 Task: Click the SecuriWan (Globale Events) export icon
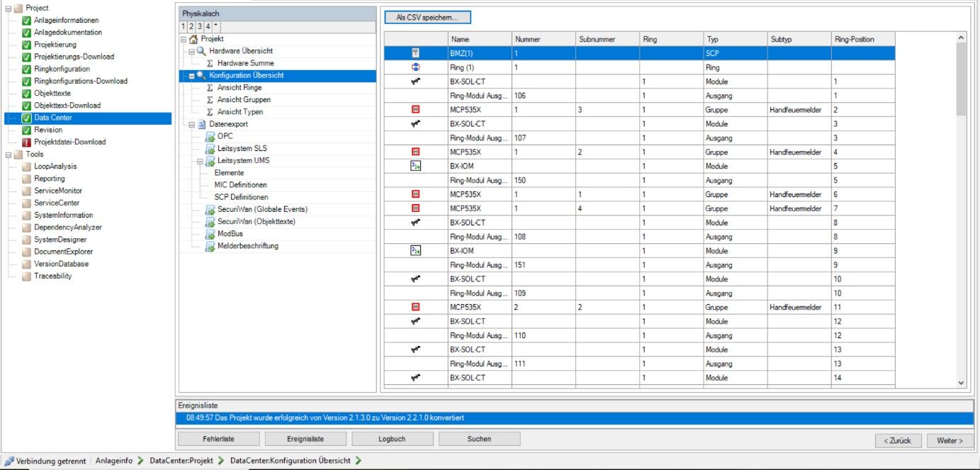(210, 209)
